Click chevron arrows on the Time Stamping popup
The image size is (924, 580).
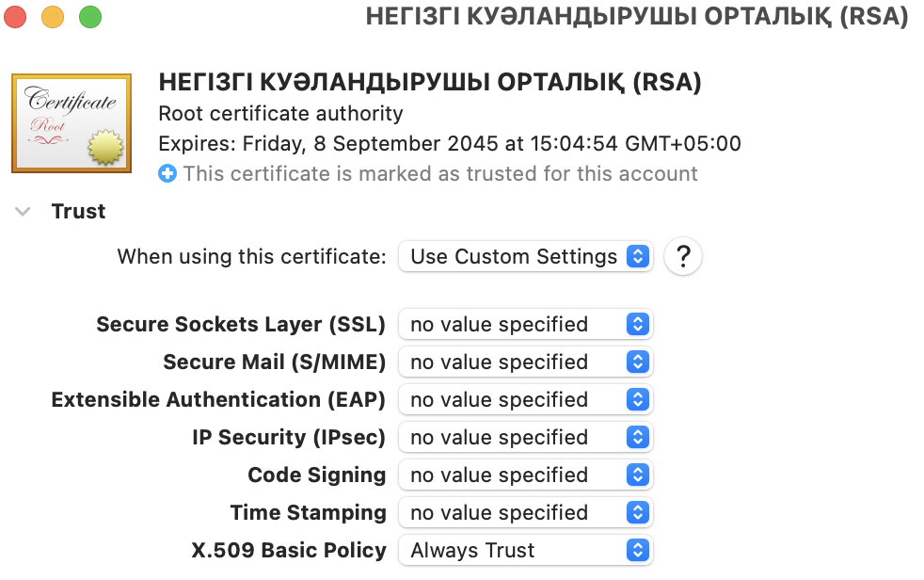click(x=640, y=512)
